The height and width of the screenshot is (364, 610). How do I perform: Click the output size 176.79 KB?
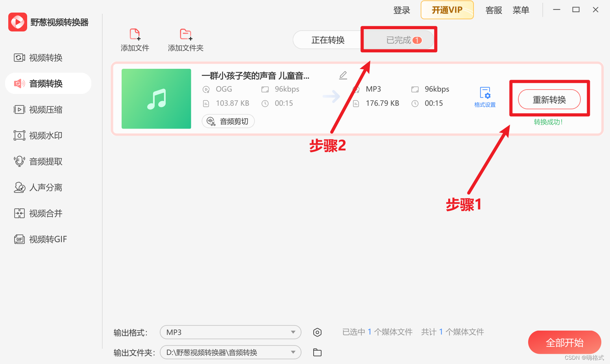(383, 103)
